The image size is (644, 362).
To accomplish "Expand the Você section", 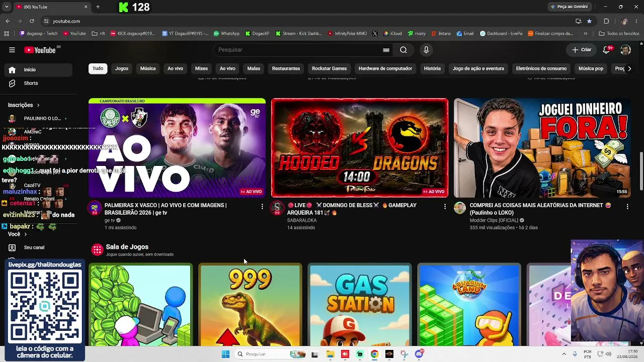I will tap(18, 234).
